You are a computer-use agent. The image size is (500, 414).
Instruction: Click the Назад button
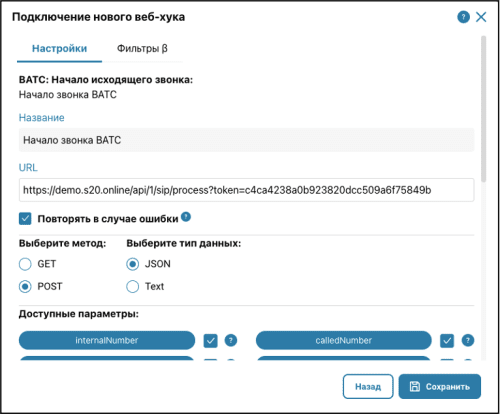coord(368,386)
